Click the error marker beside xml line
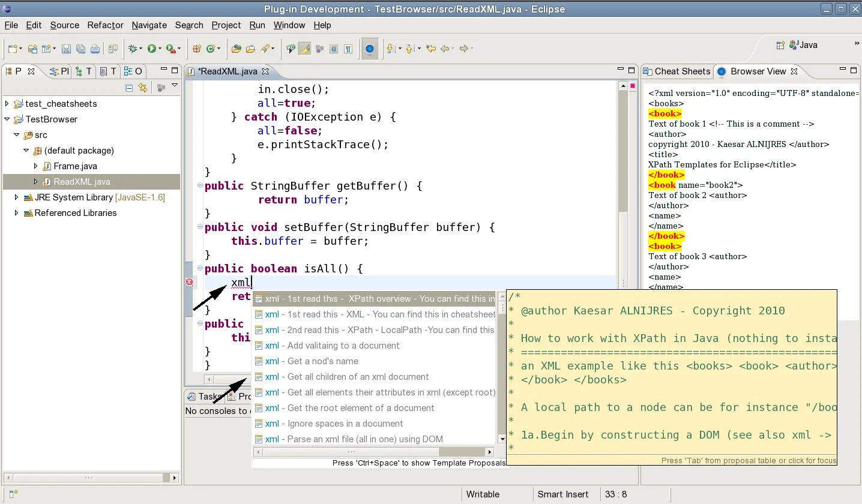 [x=189, y=282]
